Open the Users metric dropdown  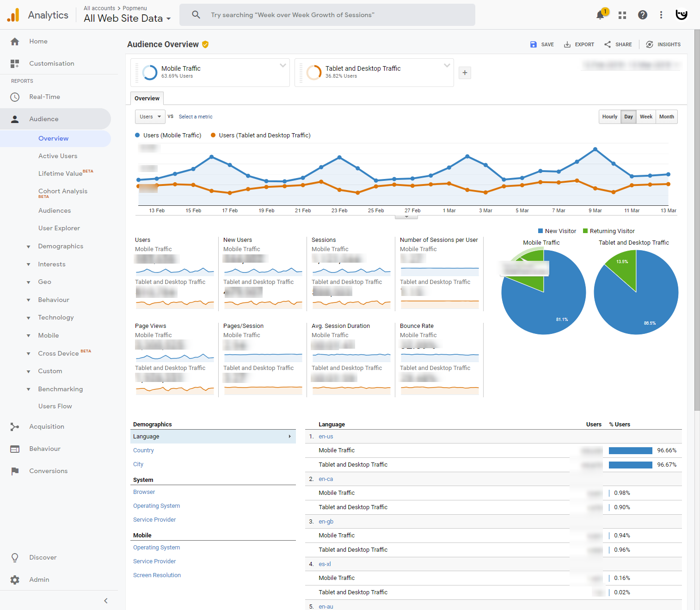tap(150, 117)
